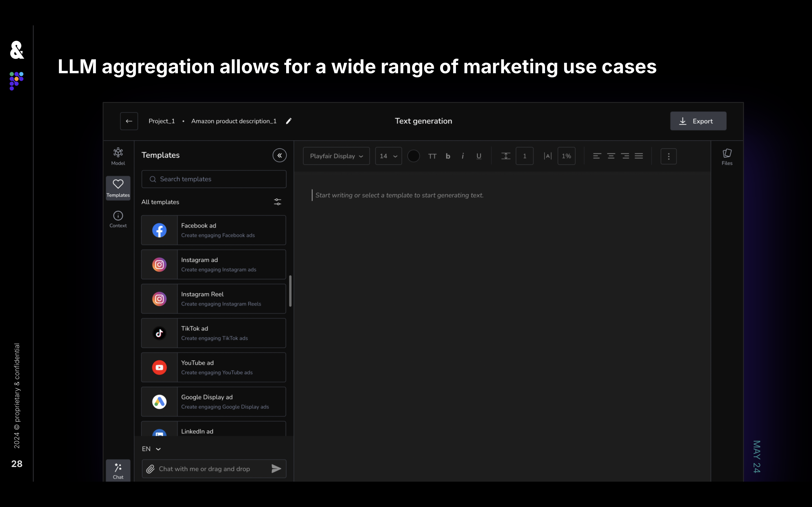812x507 pixels.
Task: Click the paperclip attach icon
Action: click(150, 469)
